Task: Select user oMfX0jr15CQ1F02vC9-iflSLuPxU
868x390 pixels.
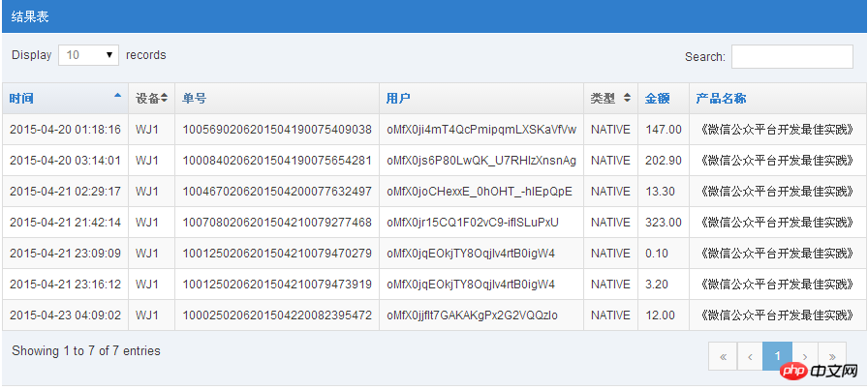Action: pos(473,223)
